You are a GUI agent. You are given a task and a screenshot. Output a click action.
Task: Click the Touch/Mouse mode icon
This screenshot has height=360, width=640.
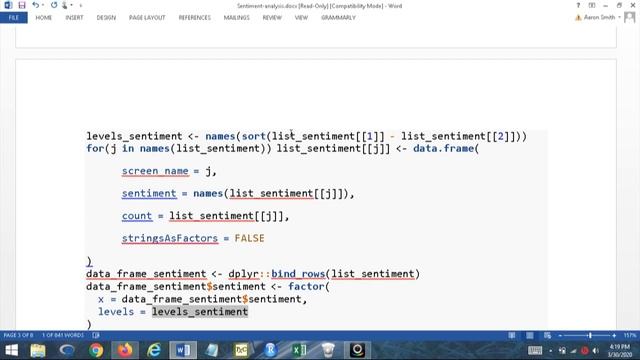pos(64,5)
